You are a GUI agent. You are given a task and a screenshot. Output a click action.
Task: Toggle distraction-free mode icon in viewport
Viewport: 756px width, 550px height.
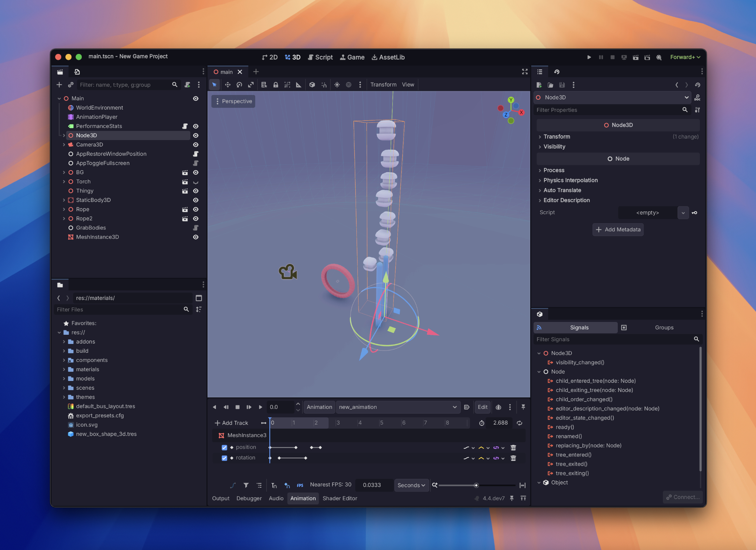[x=525, y=72]
